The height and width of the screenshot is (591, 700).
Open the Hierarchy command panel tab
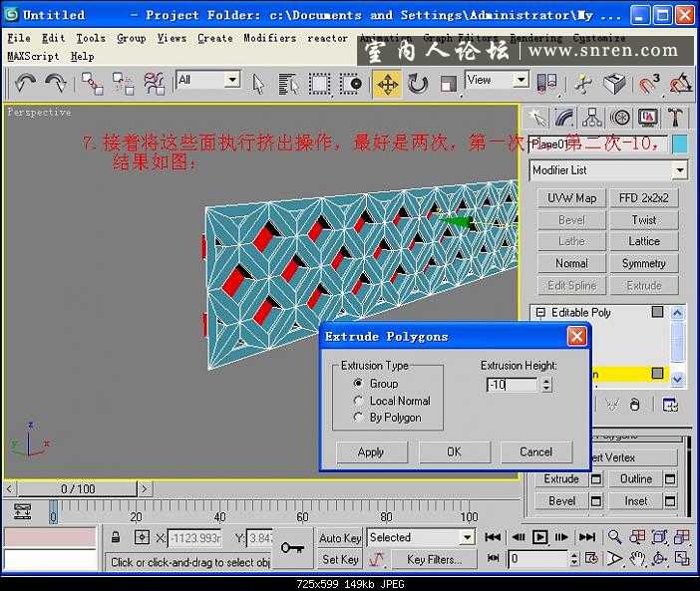pyautogui.click(x=592, y=118)
